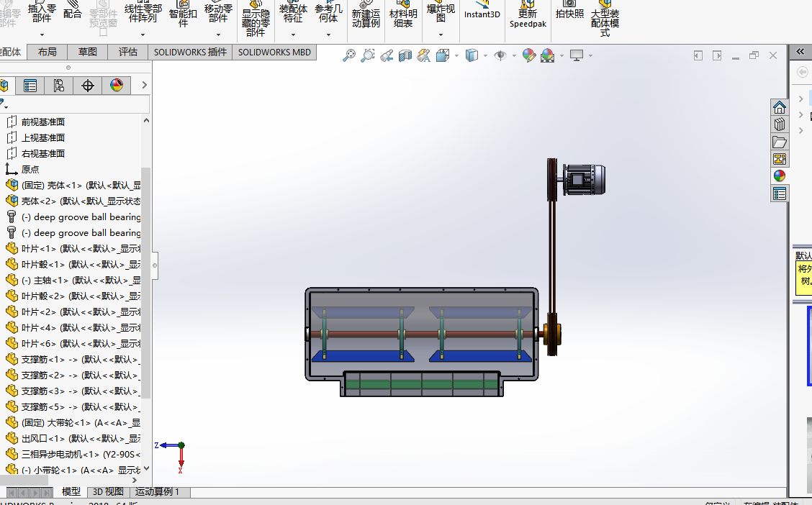Expand the 爆炸视图 dropdown arrow

(441, 35)
